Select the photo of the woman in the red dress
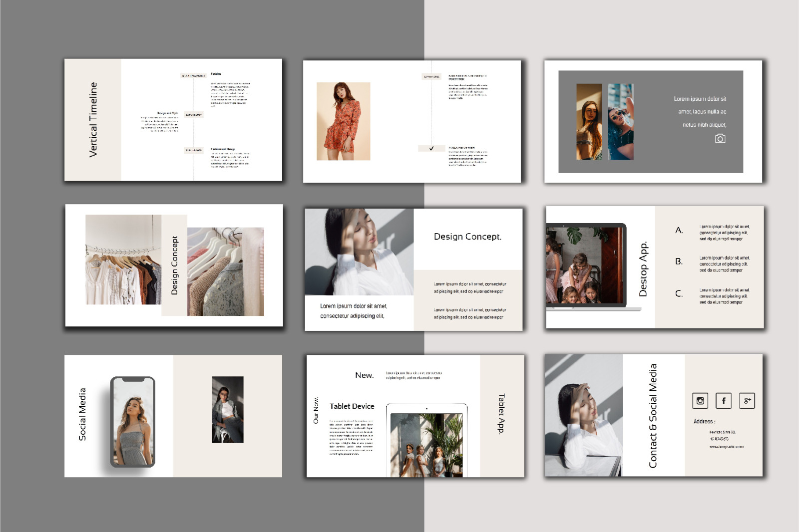This screenshot has width=799, height=532. coord(343,121)
